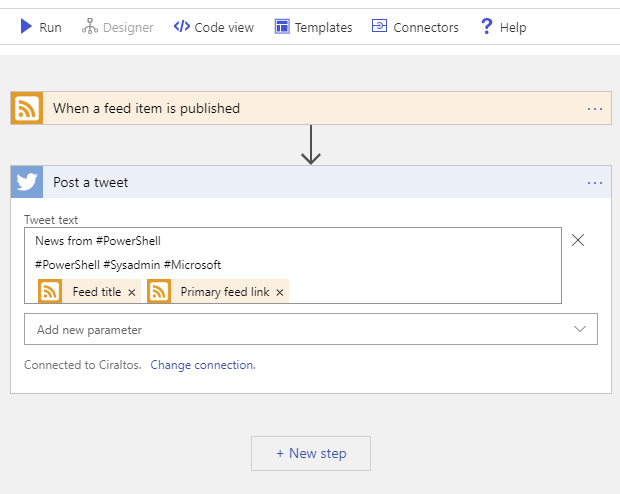Switch to Code view

[214, 27]
